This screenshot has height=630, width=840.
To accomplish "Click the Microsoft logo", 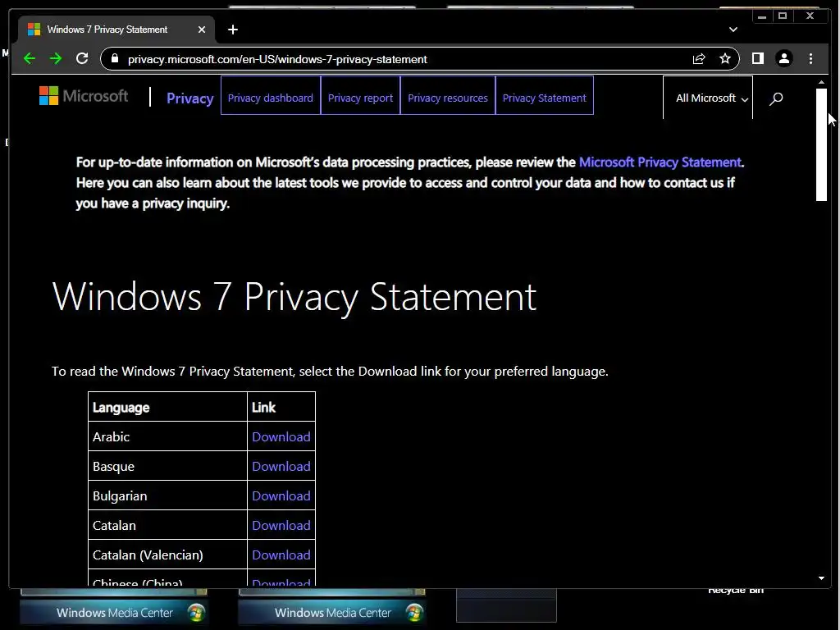I will 84,96.
